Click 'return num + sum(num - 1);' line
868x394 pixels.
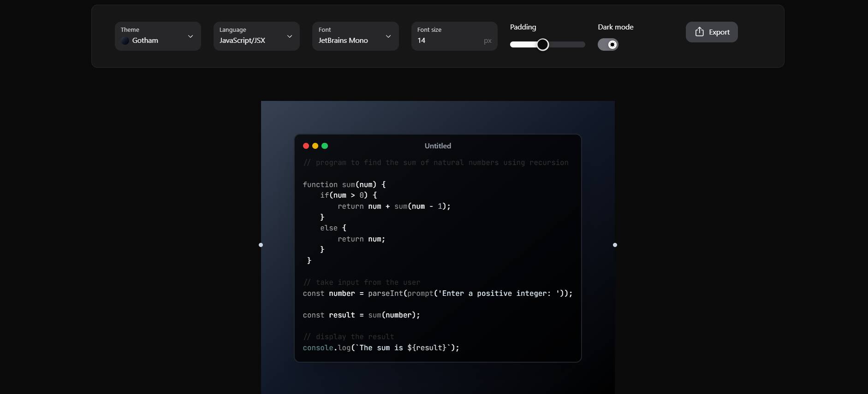394,206
